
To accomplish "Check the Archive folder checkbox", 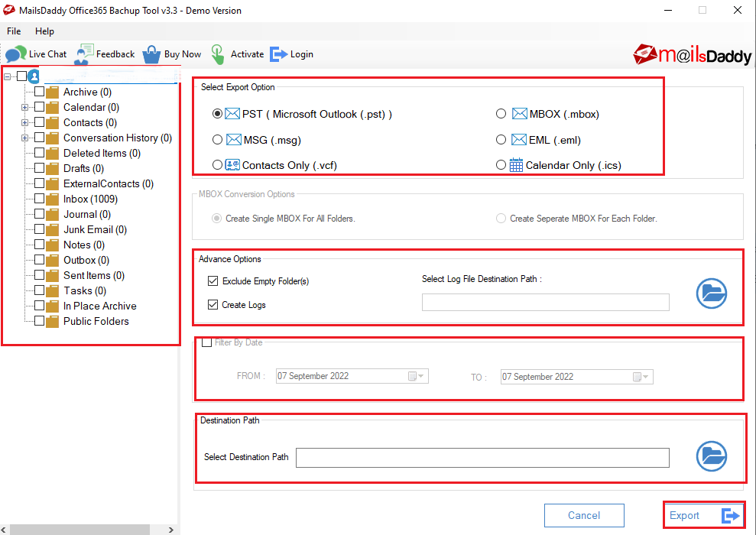I will [x=40, y=92].
